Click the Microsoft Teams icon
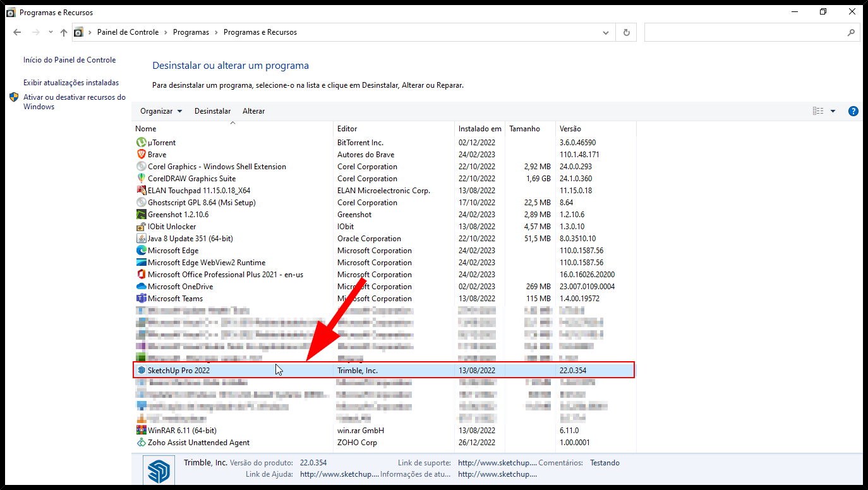 [142, 299]
